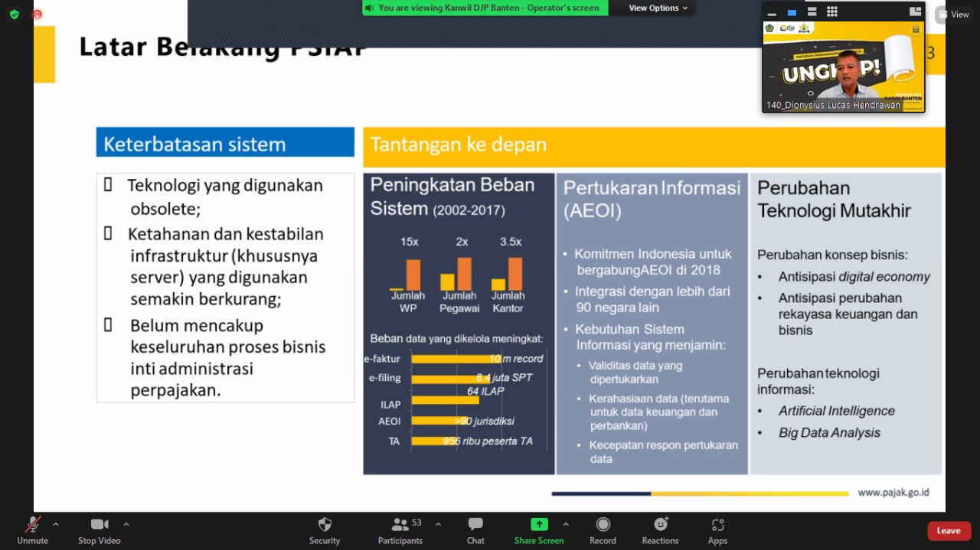This screenshot has height=550, width=980.
Task: Expand video options arrow next to Stop Video
Action: 126,525
